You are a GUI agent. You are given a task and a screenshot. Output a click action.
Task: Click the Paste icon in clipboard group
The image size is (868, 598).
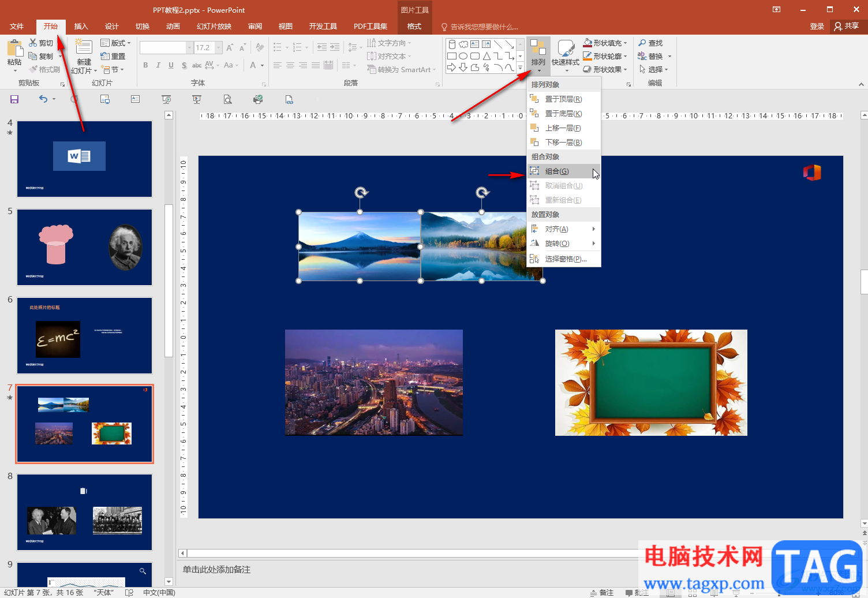click(14, 48)
